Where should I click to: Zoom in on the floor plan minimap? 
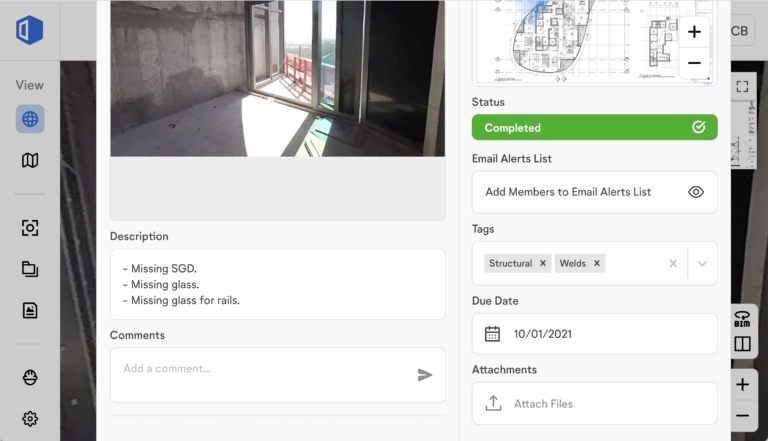[x=694, y=31]
